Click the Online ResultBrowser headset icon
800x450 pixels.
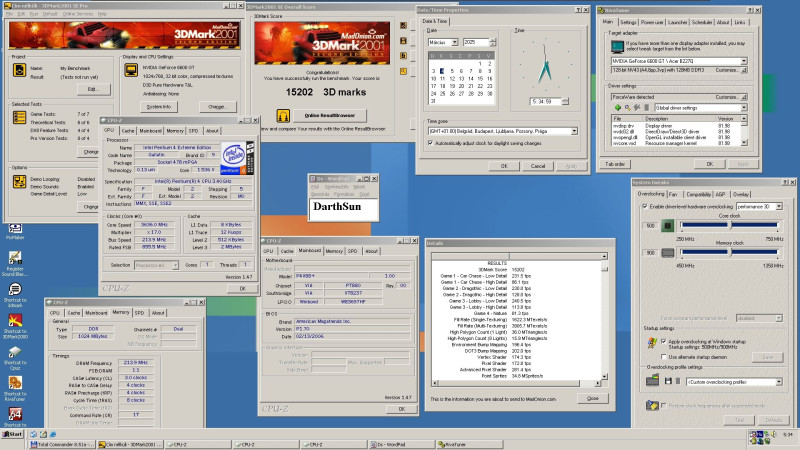(x=283, y=116)
